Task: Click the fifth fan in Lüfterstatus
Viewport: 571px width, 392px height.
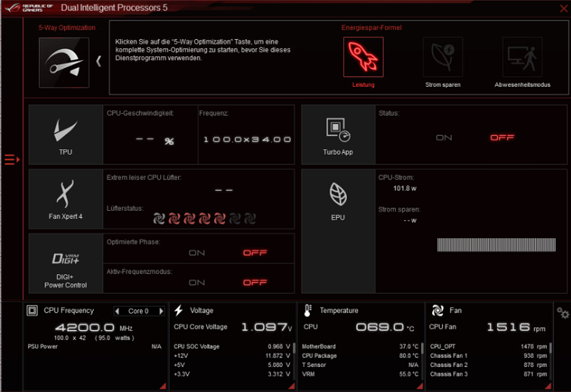Action: click(x=219, y=219)
